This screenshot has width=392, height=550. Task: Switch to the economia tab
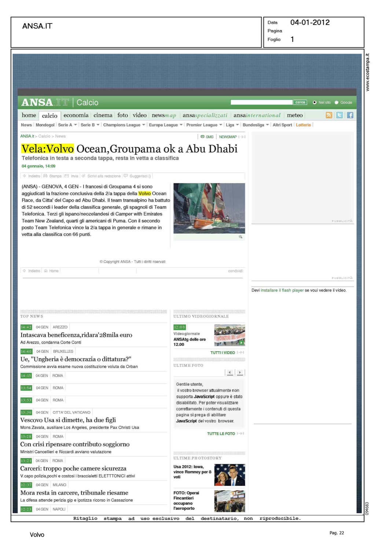tap(76, 115)
